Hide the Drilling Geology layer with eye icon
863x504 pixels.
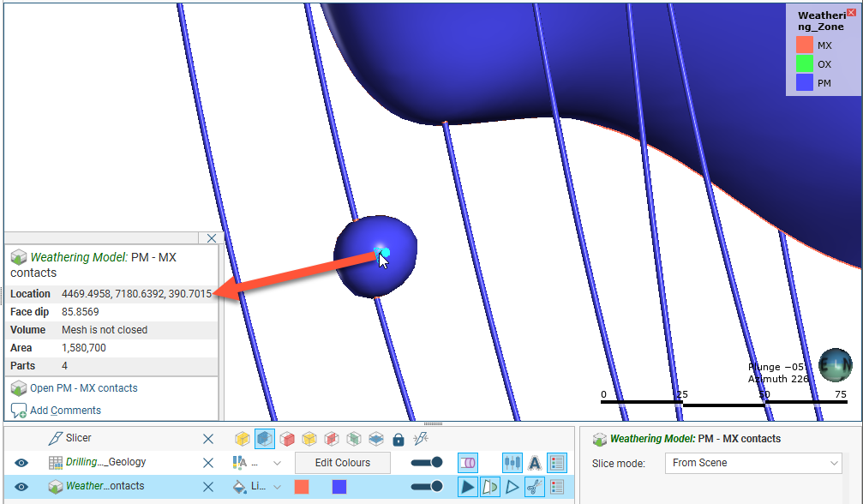[x=21, y=463]
